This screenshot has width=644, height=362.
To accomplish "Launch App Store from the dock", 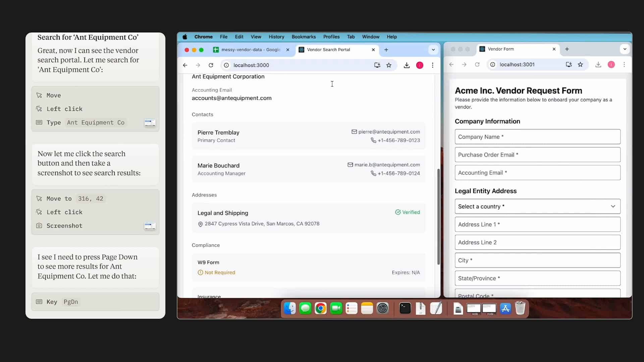I will [x=505, y=308].
